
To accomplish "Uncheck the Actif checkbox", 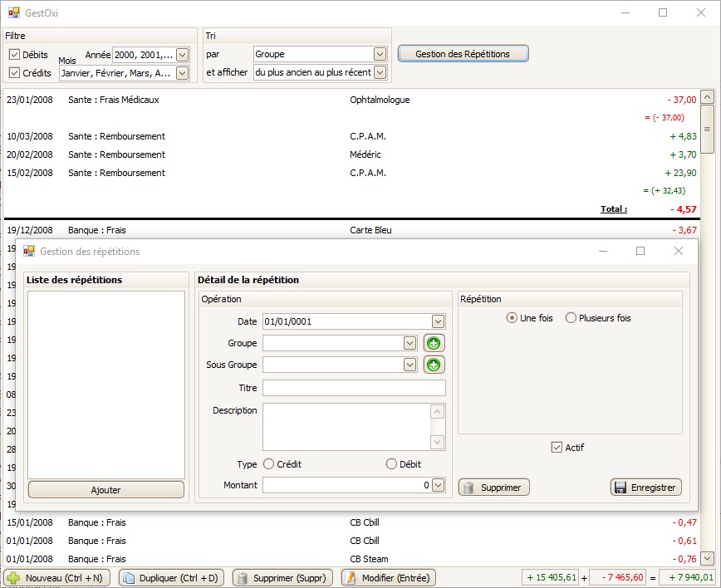I will [x=557, y=448].
